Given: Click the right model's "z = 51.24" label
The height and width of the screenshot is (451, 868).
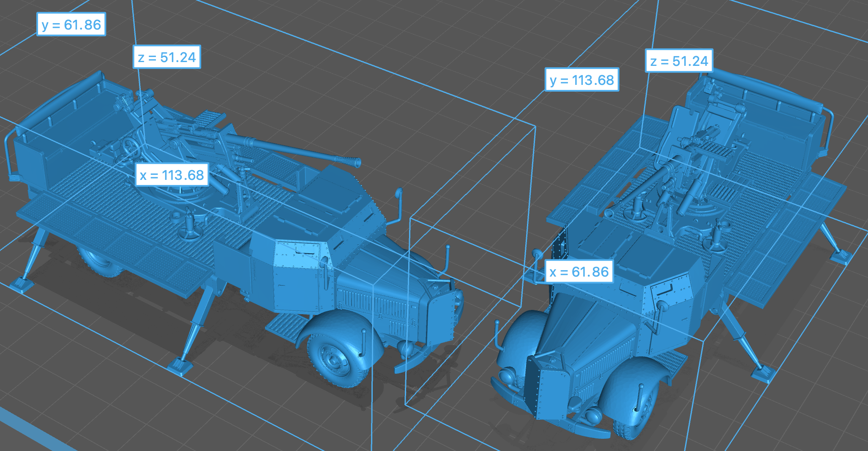Looking at the screenshot, I should [x=679, y=61].
